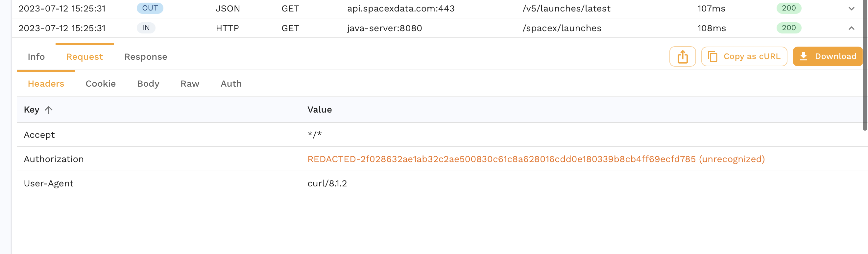Click the Copy as cURL button
The width and height of the screenshot is (868, 254).
744,56
